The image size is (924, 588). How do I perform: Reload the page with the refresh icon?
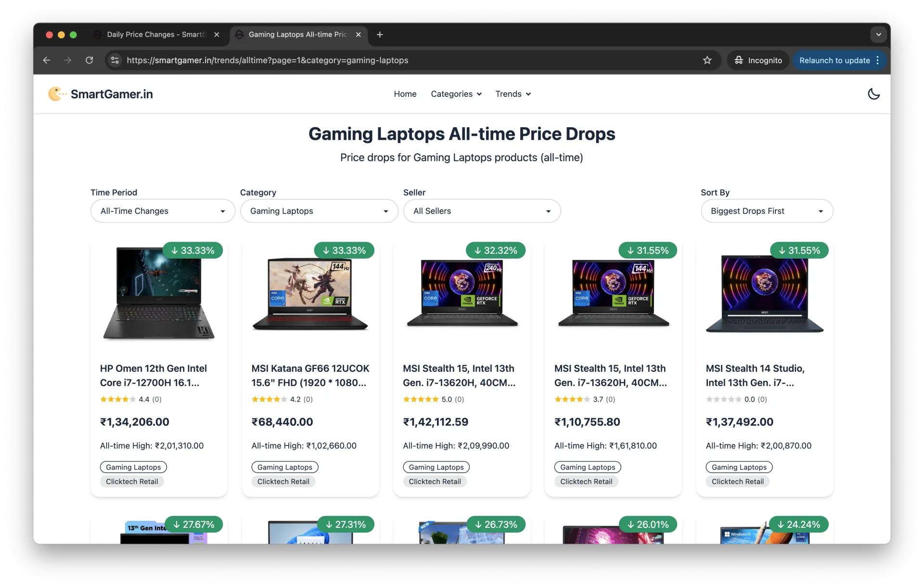[x=89, y=60]
